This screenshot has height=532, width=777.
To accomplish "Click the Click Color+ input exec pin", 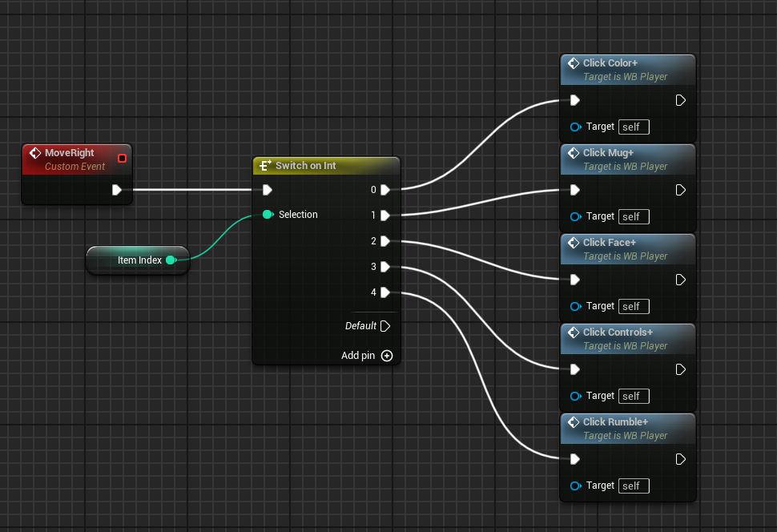I will point(575,101).
